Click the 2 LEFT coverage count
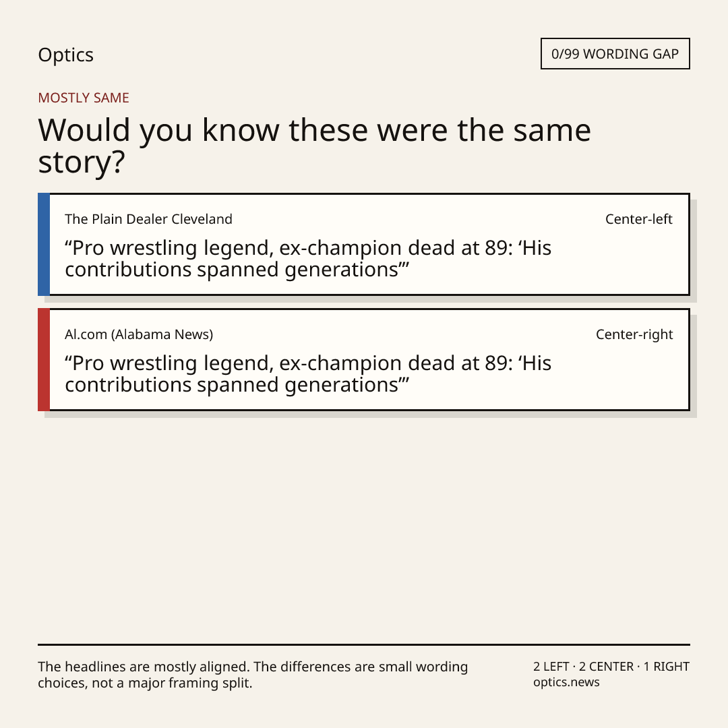 pos(551,667)
